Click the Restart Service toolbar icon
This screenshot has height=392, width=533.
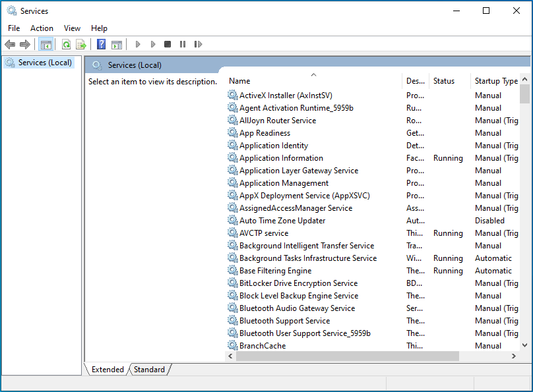coord(198,44)
